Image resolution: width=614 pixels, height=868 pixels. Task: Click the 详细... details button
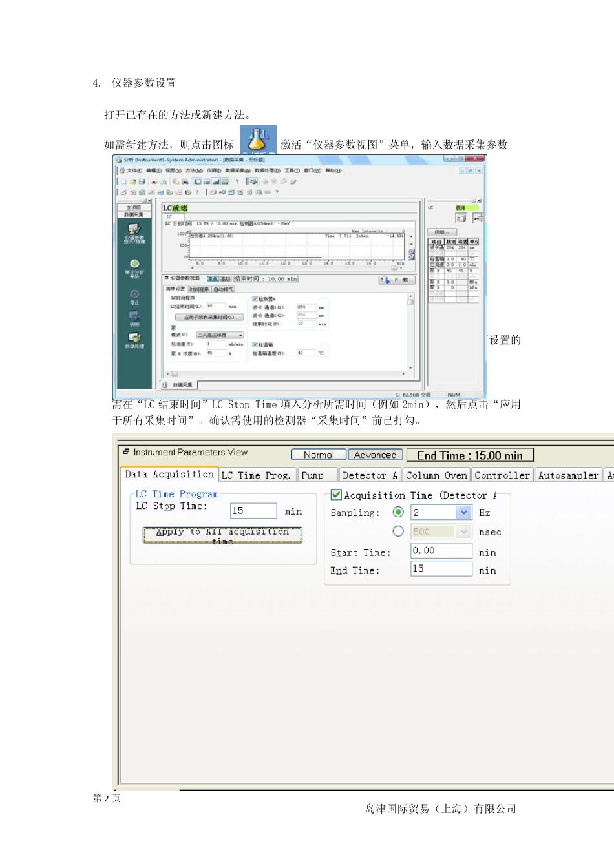[x=442, y=232]
